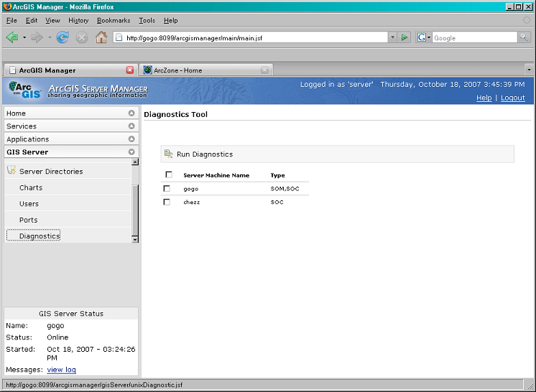The image size is (536, 392).
Task: Expand the Home panel arrow
Action: click(131, 113)
